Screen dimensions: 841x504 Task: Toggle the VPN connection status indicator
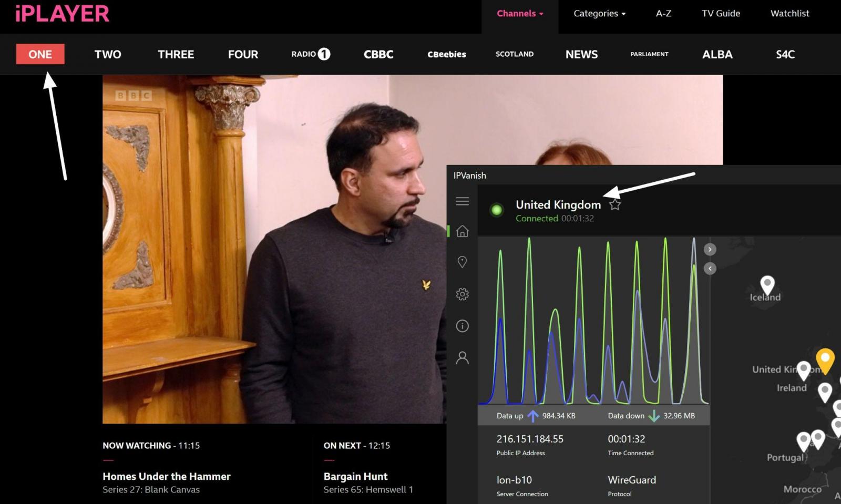click(x=497, y=210)
